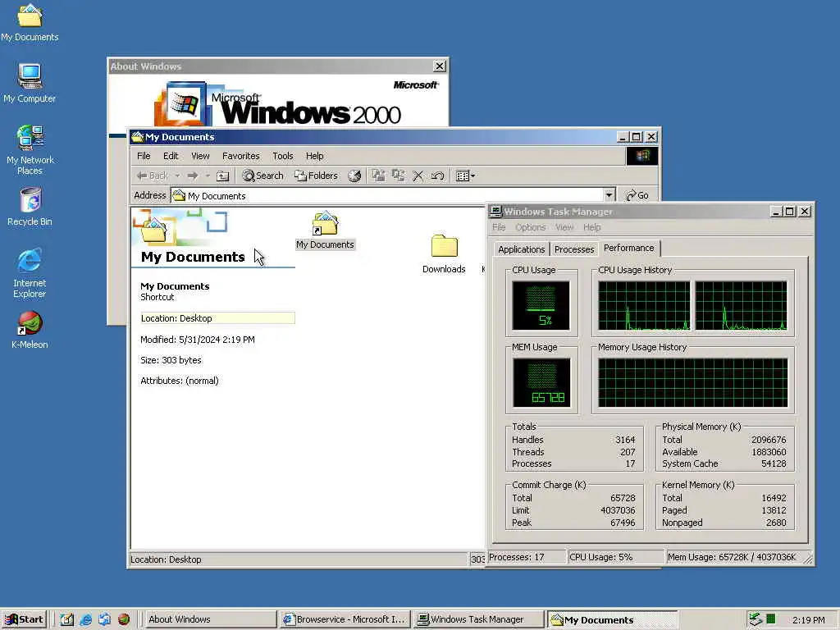Click the green CPU meter tray icon
The height and width of the screenshot is (630, 840).
click(771, 619)
